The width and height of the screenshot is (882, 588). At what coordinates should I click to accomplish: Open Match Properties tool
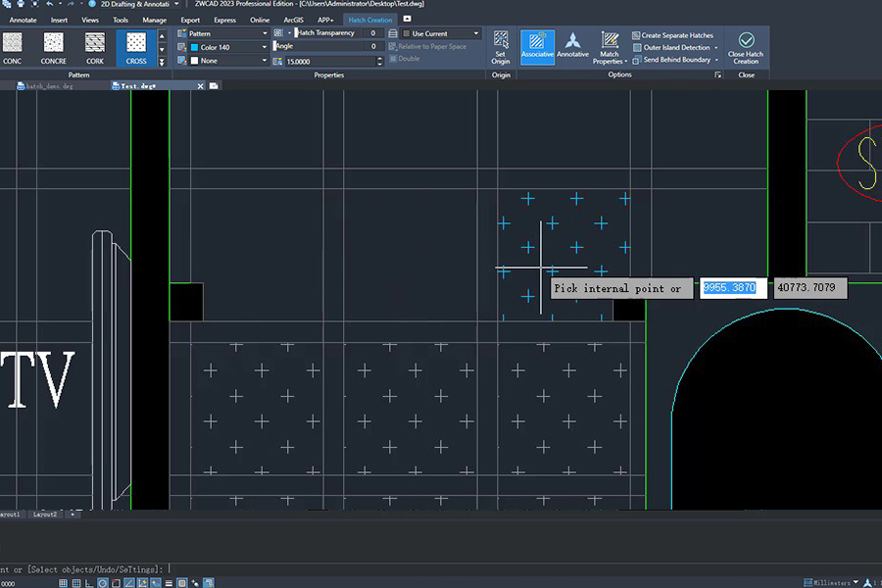(610, 48)
